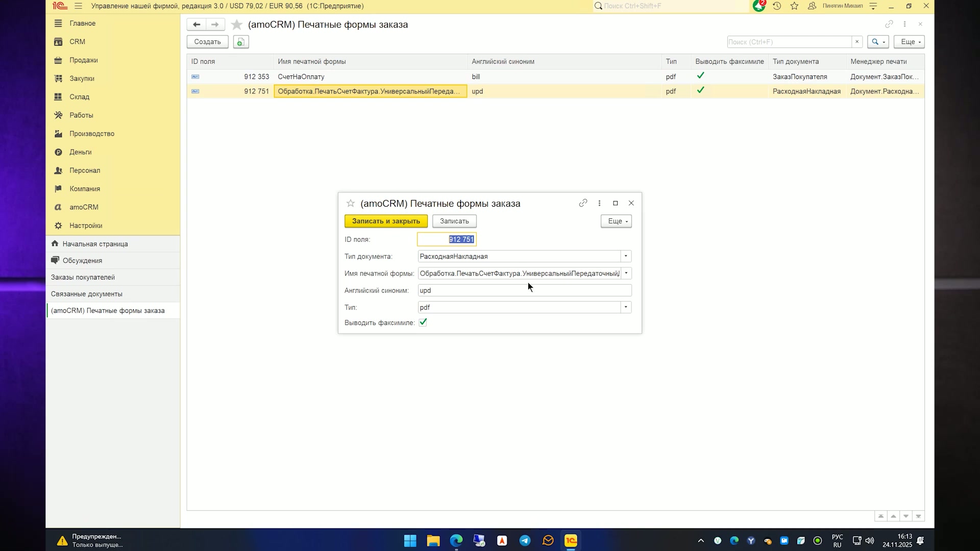
Task: Switch to Заказы покупателей tab
Action: pyautogui.click(x=83, y=278)
